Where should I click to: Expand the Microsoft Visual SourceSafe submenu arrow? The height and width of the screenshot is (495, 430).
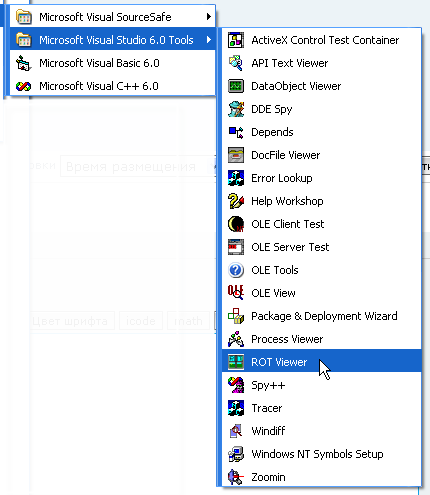tap(209, 17)
